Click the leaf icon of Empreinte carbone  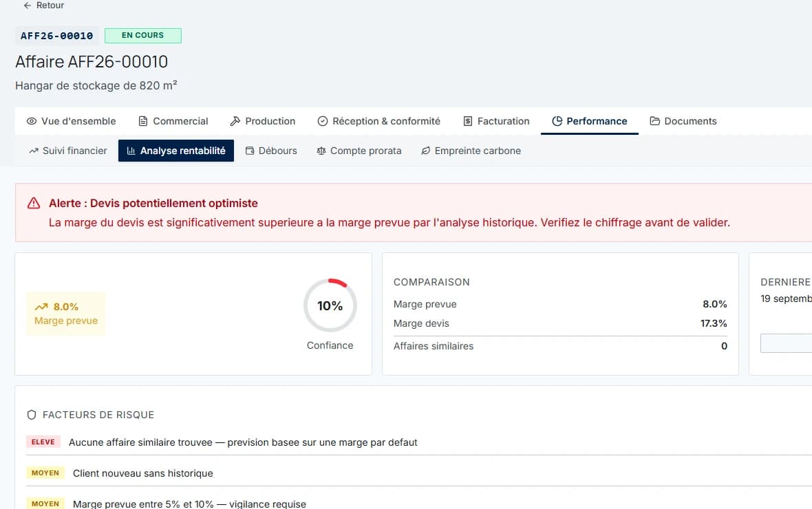426,151
